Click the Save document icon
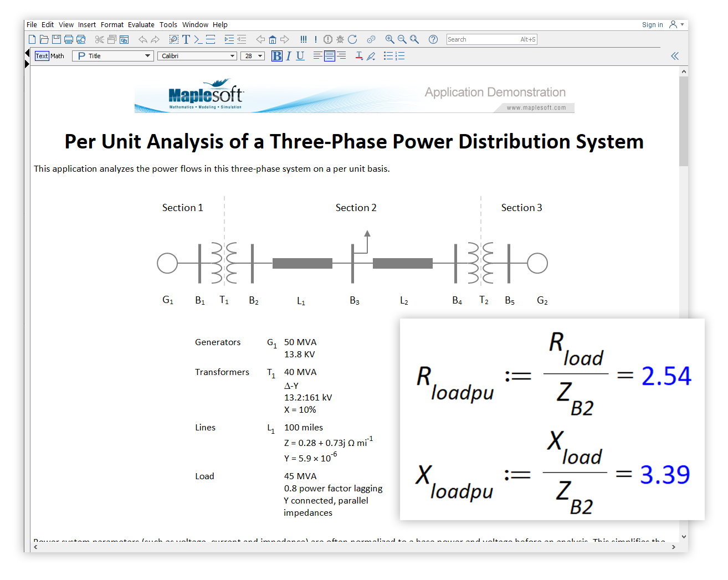The width and height of the screenshot is (728, 580). (x=57, y=39)
